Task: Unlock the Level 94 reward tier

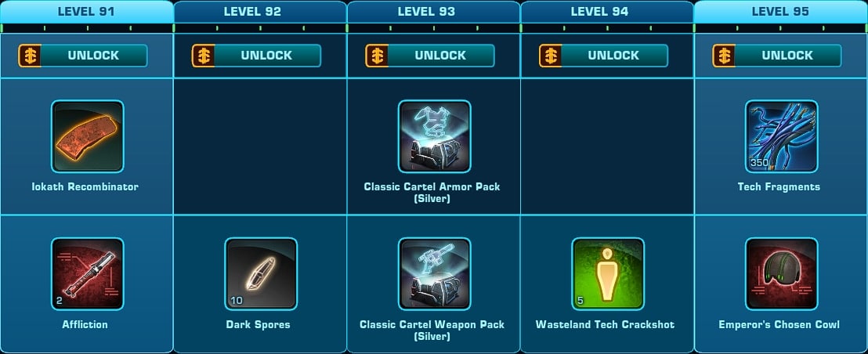Action: pos(603,56)
